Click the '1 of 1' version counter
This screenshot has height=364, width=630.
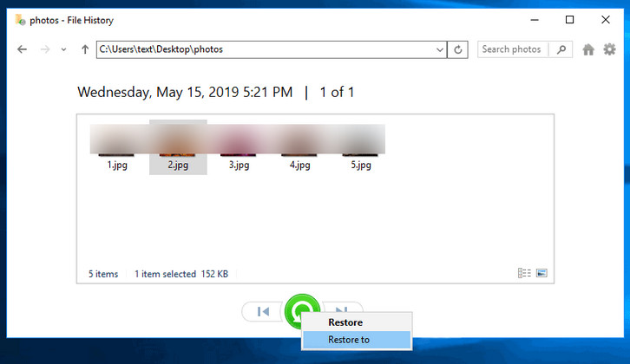337,93
